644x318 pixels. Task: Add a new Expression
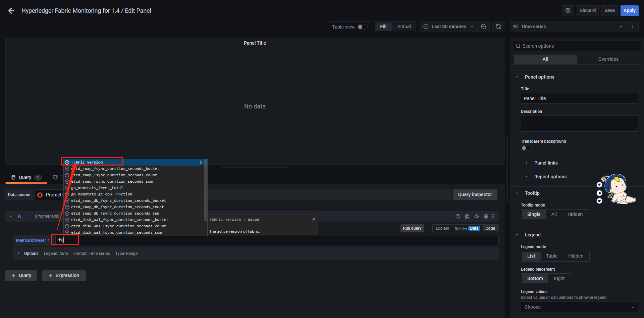[x=64, y=276]
